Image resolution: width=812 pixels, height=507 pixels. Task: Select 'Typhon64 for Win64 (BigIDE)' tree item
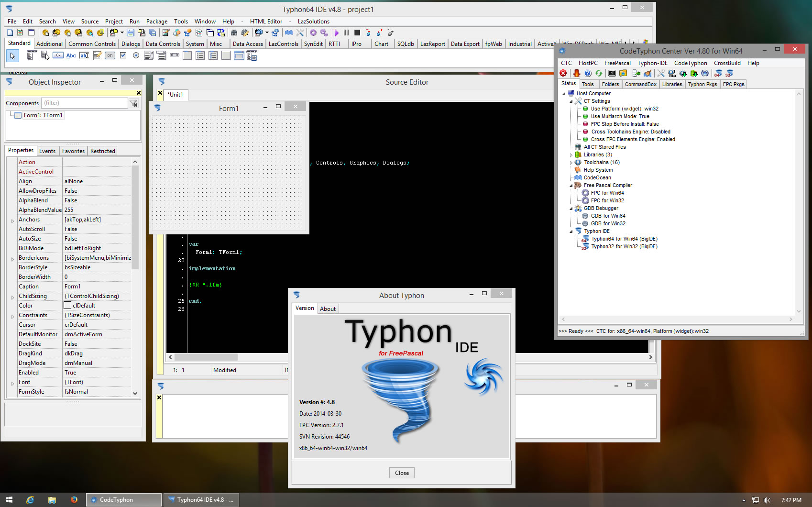click(624, 239)
